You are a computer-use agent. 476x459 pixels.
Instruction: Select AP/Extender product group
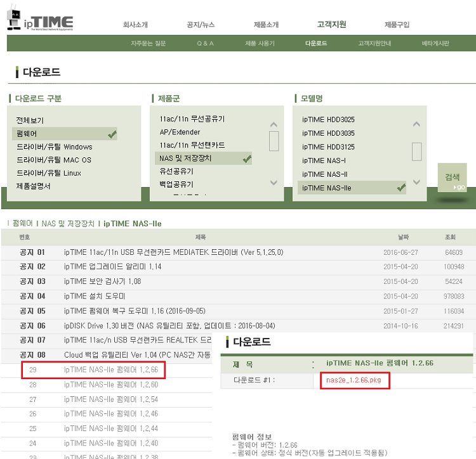180,132
